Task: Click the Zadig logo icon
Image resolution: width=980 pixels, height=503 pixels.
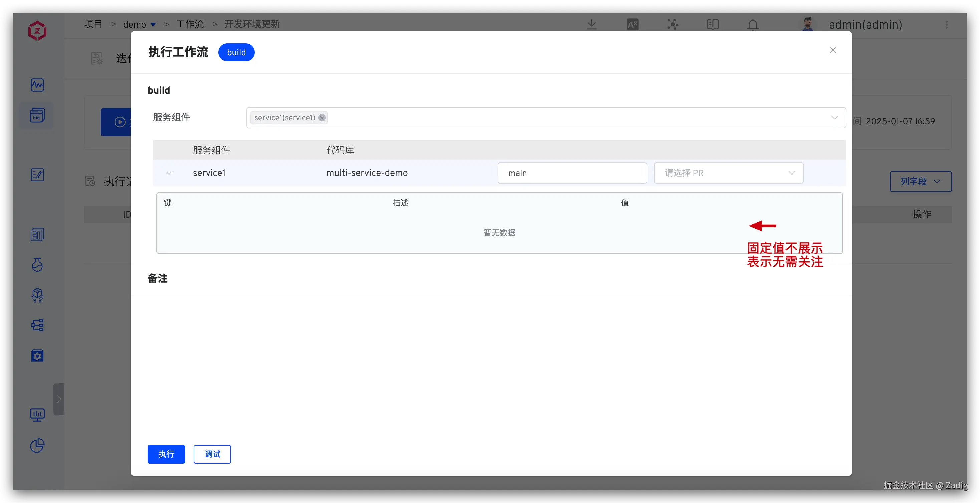Action: pyautogui.click(x=37, y=31)
